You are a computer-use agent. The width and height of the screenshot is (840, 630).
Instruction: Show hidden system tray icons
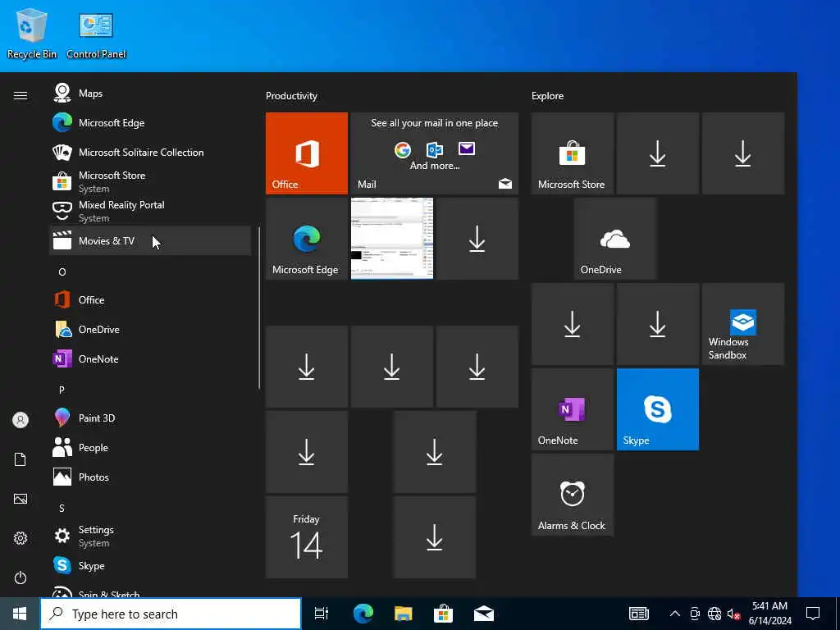tap(675, 614)
